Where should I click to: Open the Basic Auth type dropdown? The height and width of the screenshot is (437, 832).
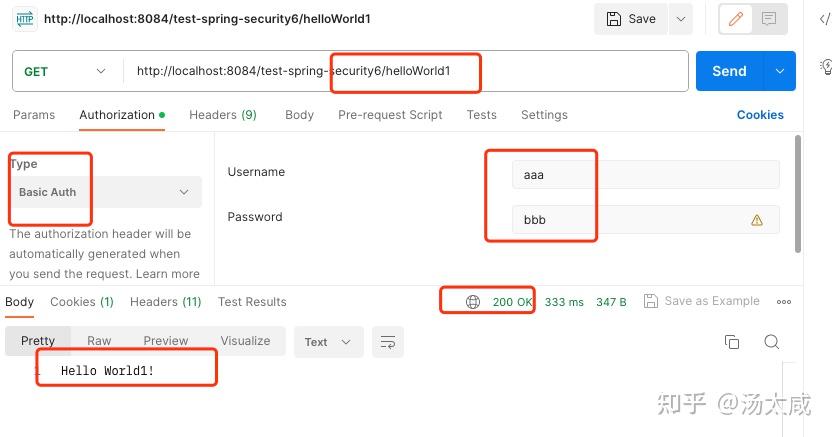(x=106, y=192)
